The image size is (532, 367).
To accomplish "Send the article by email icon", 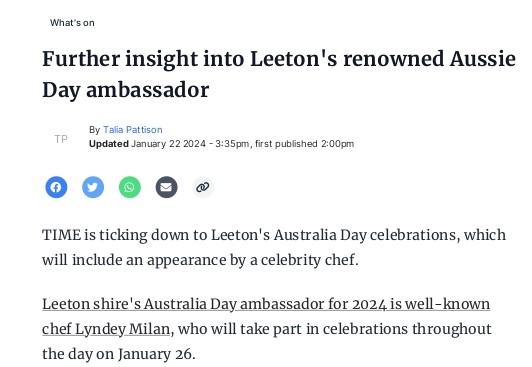I will (166, 187).
